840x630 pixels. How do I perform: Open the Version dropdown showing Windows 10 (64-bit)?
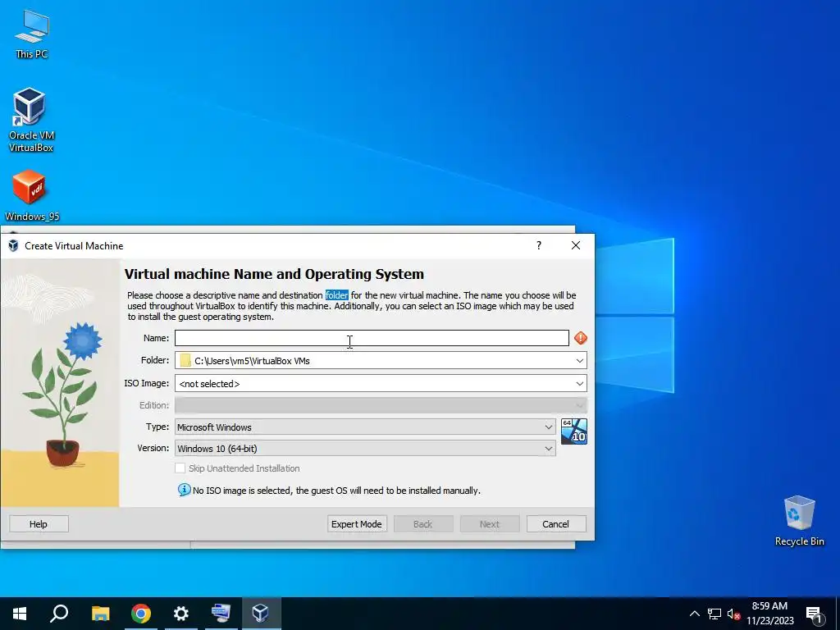pos(365,449)
